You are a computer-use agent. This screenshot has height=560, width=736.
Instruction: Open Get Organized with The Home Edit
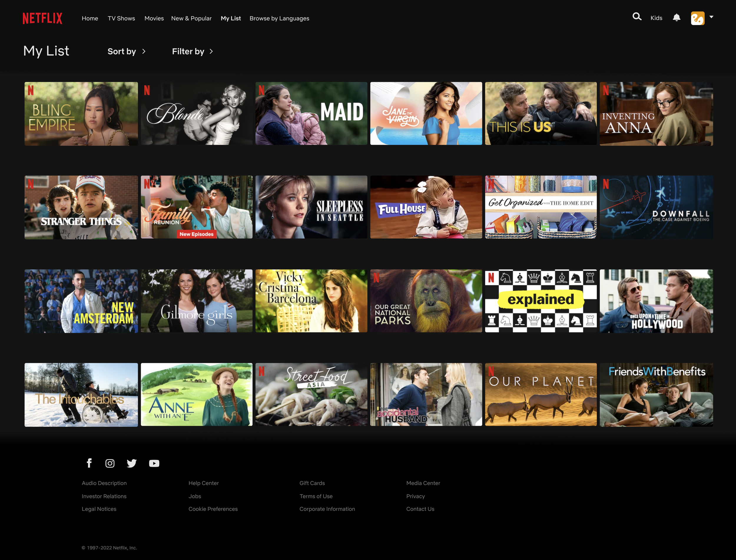[x=541, y=207]
